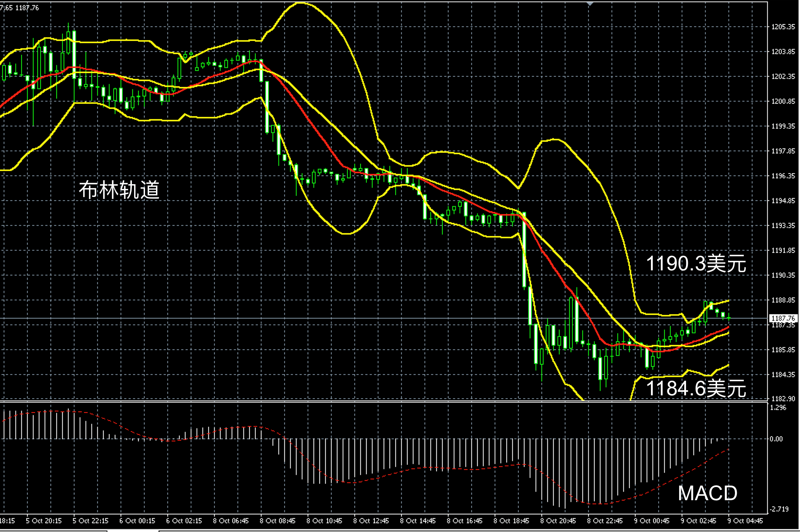Click price level 1197.85 on the price scale
This screenshot has width=800, height=532.
[x=783, y=151]
